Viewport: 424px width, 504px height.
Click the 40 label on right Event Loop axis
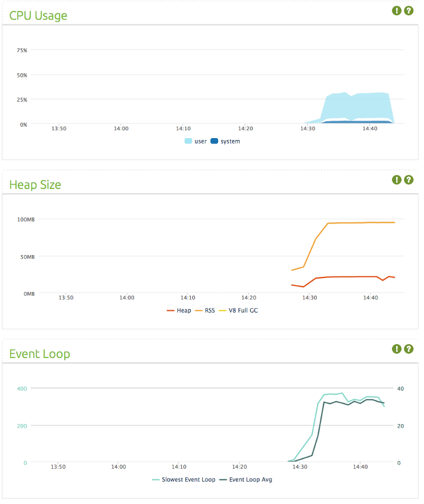400,389
